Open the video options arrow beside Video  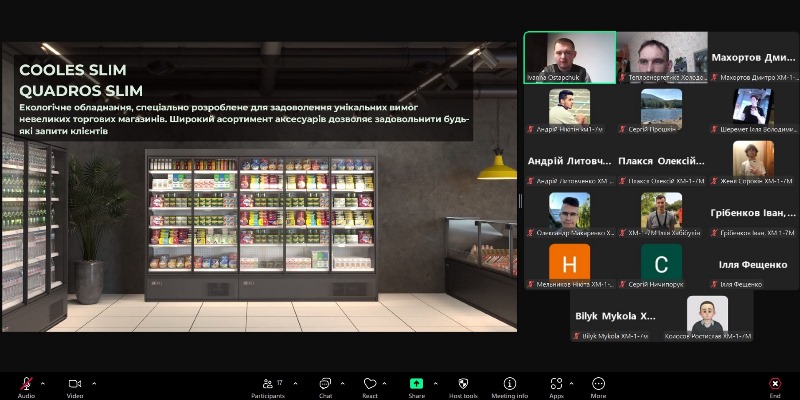pos(94,383)
